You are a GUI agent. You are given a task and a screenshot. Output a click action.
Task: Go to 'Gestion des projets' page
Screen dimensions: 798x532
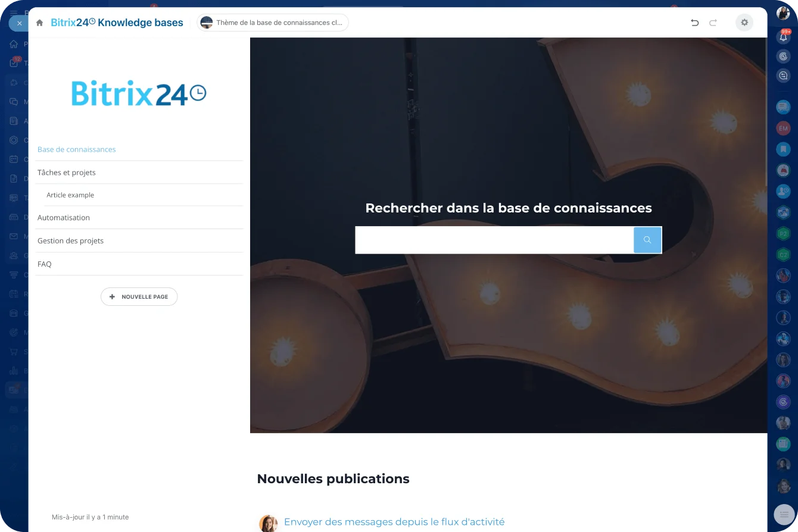pyautogui.click(x=70, y=241)
